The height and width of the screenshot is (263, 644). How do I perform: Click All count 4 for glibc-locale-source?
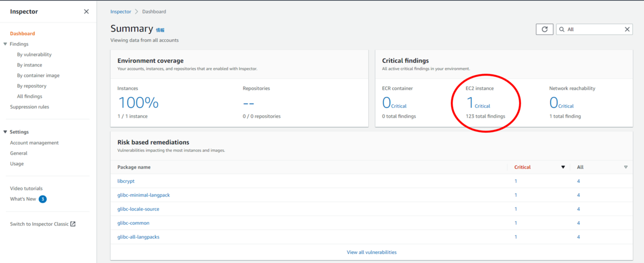(579, 209)
